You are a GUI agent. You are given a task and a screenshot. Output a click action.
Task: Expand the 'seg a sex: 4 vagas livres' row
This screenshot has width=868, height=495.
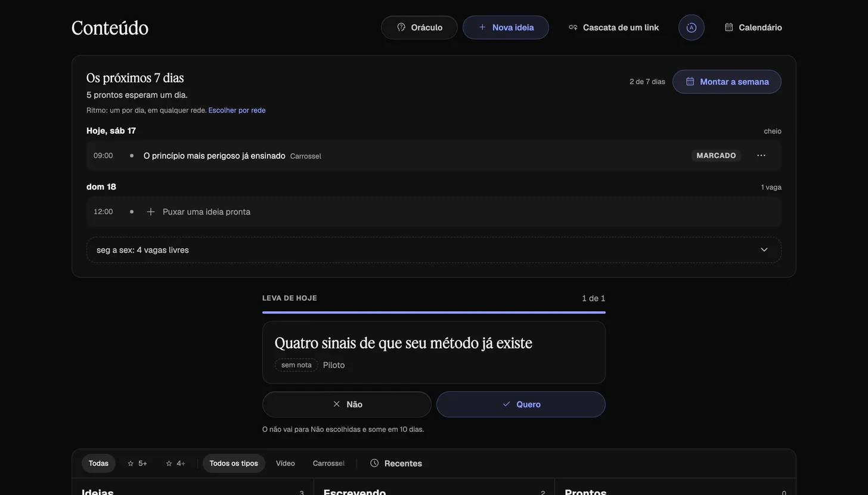(434, 250)
